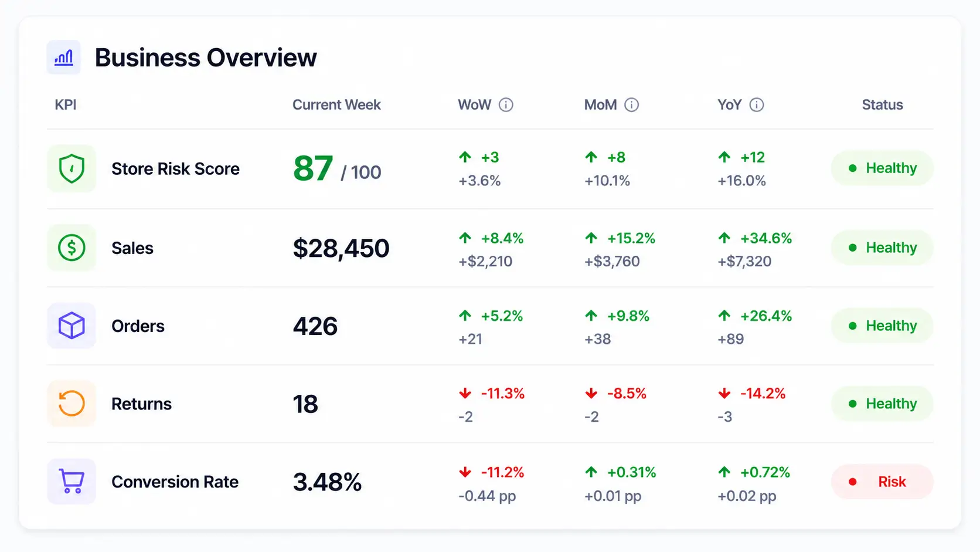Viewport: 980px width, 552px height.
Task: Click the Healthy badge in Sales row
Action: point(882,248)
